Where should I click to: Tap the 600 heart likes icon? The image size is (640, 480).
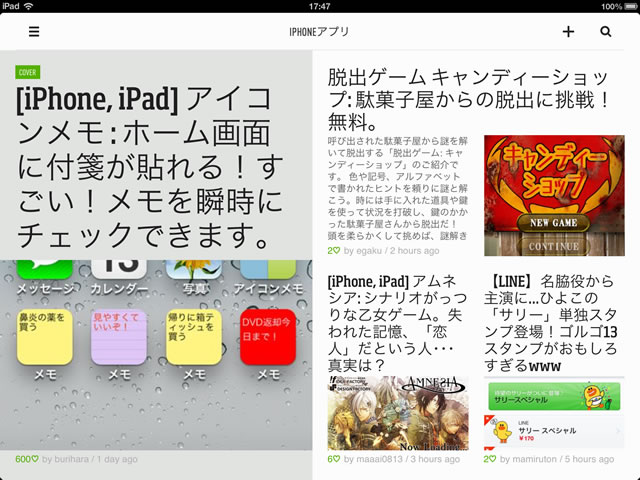pyautogui.click(x=35, y=459)
